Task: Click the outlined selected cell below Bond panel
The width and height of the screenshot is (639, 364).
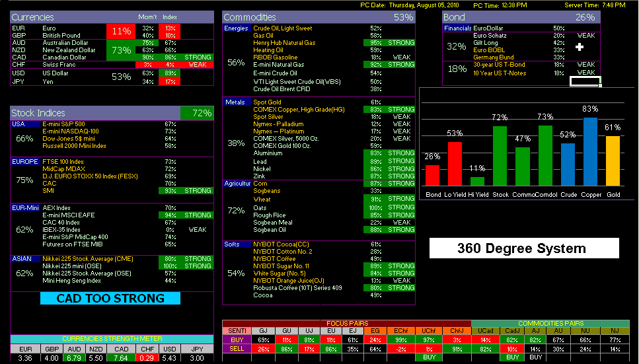Action: pyautogui.click(x=584, y=81)
